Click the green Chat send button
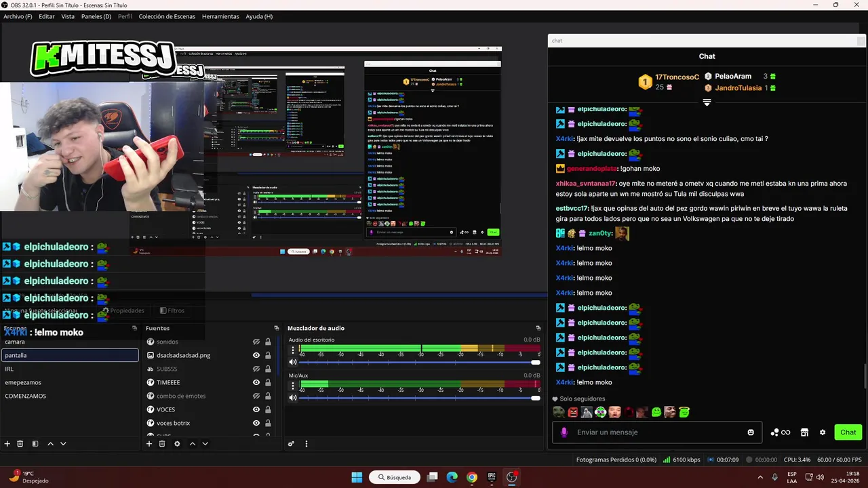868x488 pixels. tap(848, 432)
